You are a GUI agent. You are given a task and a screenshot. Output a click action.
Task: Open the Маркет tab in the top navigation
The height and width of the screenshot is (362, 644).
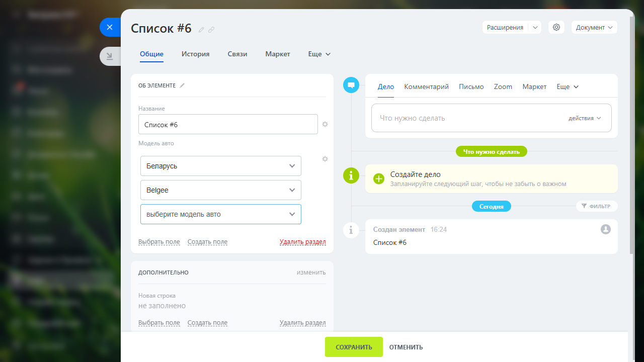point(278,54)
